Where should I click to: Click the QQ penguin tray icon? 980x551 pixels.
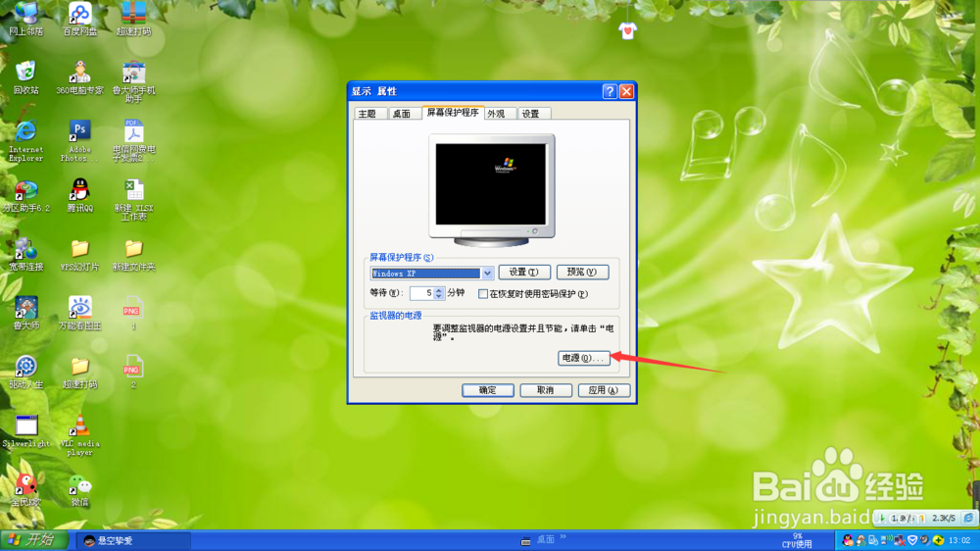coord(848,540)
